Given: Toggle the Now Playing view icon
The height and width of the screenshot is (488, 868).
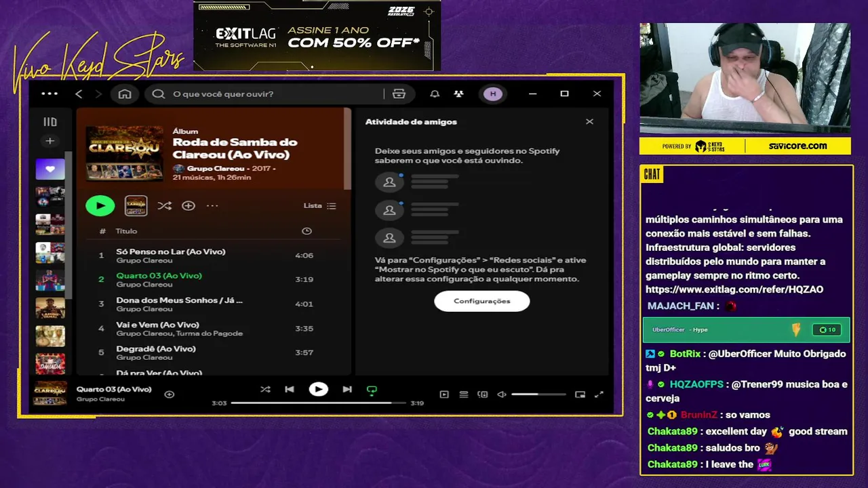Looking at the screenshot, I should [444, 394].
